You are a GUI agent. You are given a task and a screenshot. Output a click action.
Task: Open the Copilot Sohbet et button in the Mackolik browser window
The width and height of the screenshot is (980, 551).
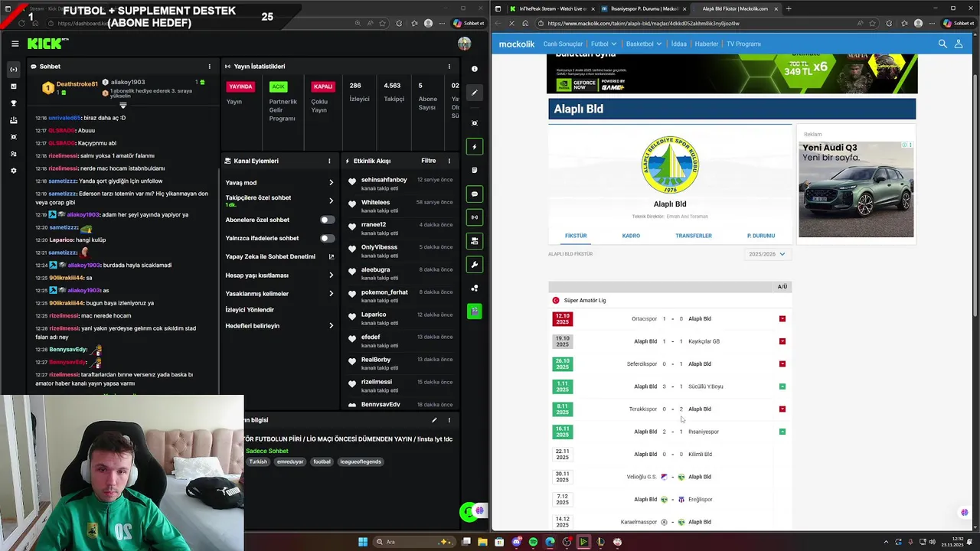(959, 24)
